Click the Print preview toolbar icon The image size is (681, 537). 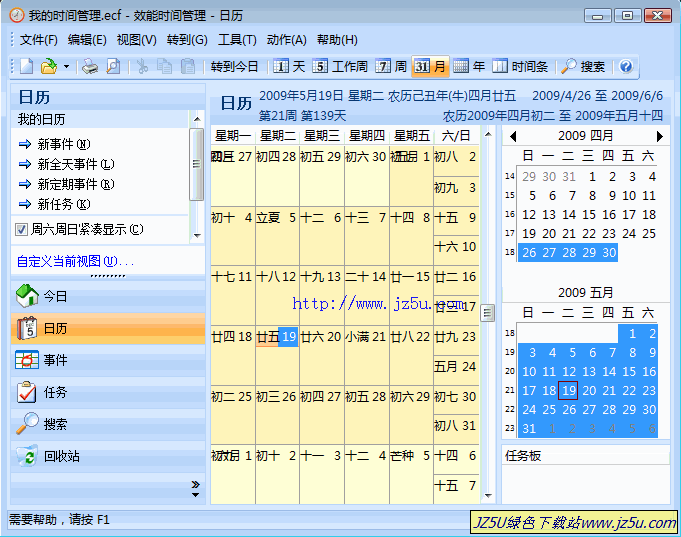[x=113, y=66]
